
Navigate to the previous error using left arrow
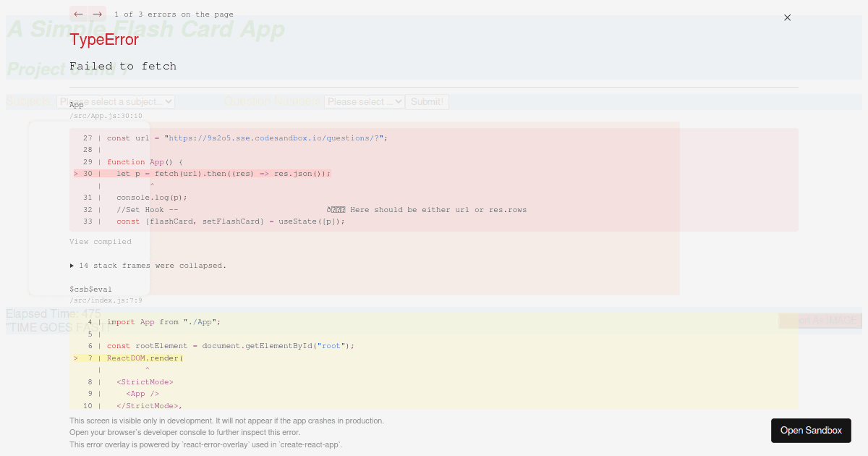pyautogui.click(x=78, y=14)
